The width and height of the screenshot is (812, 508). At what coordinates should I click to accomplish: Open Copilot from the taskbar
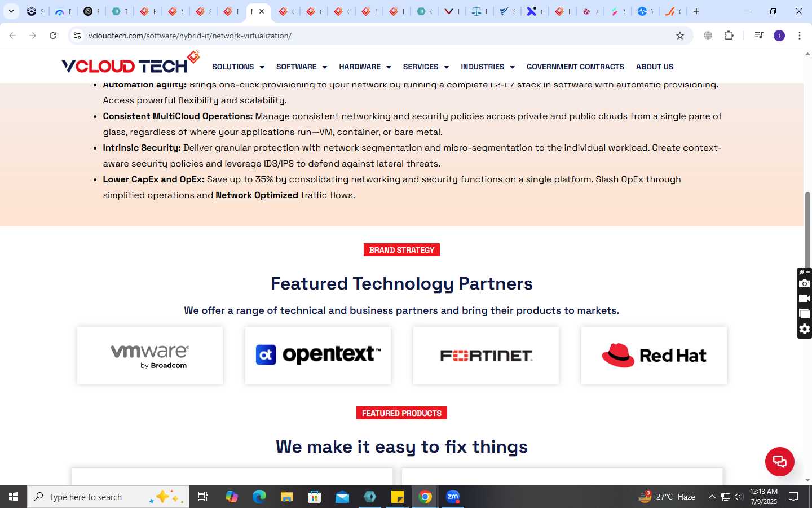(231, 497)
